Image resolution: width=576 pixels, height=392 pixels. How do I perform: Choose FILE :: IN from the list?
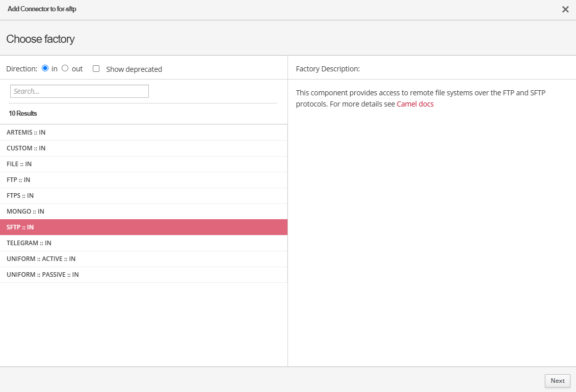click(x=19, y=164)
